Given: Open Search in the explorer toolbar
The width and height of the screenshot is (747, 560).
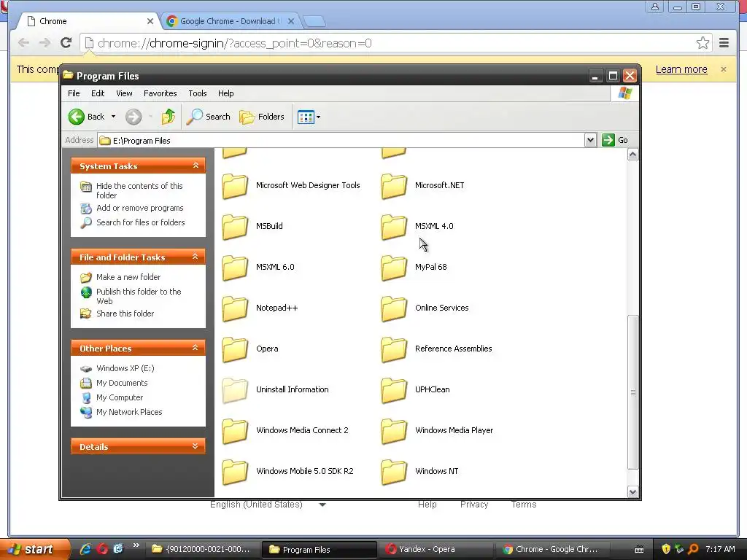Looking at the screenshot, I should [208, 117].
